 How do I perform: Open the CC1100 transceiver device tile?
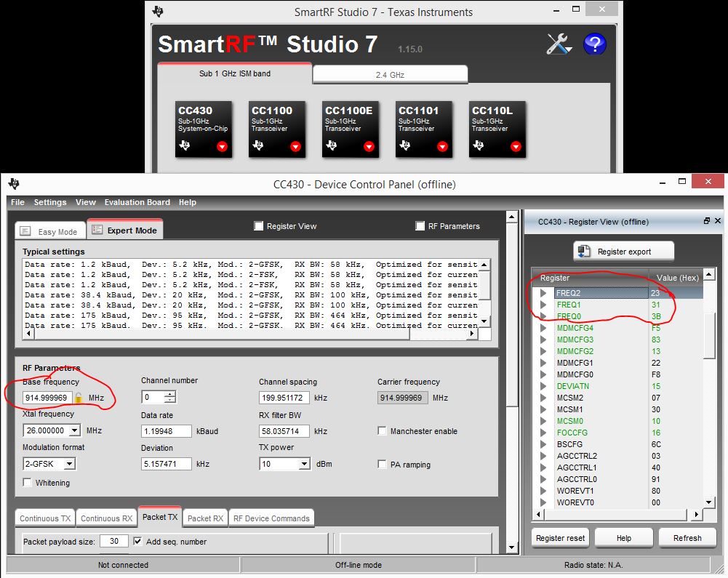coord(276,129)
